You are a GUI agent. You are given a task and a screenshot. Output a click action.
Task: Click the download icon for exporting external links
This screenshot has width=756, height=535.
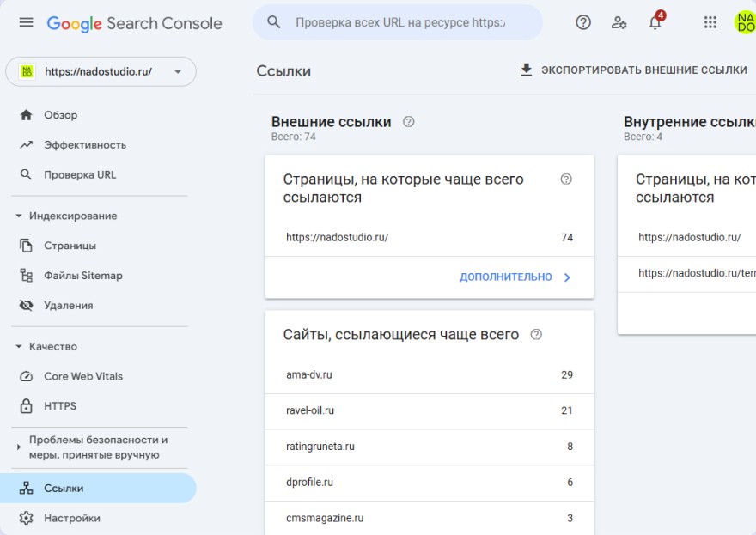pyautogui.click(x=527, y=70)
